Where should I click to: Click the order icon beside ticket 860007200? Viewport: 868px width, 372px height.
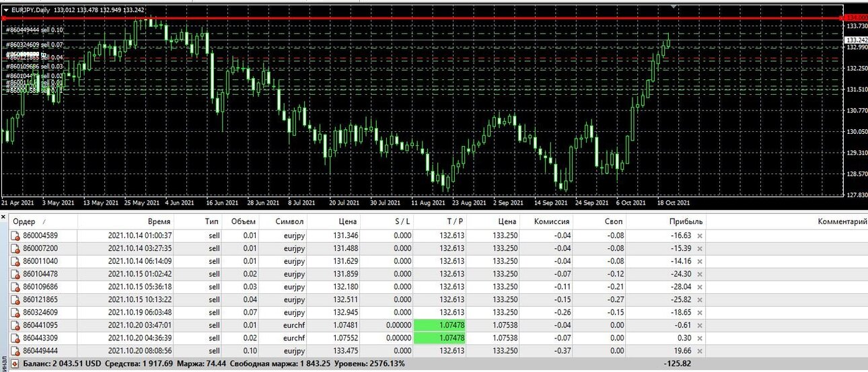[15, 249]
